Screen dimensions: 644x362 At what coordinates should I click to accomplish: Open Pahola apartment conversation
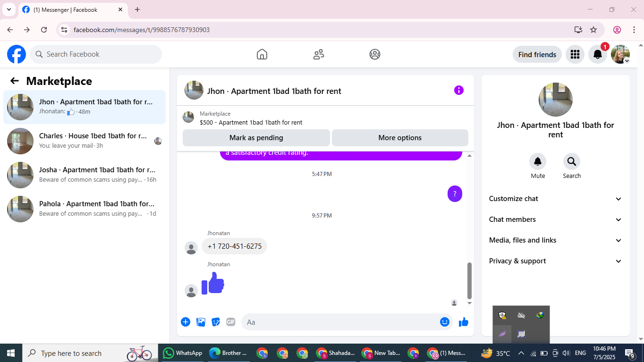(85, 209)
